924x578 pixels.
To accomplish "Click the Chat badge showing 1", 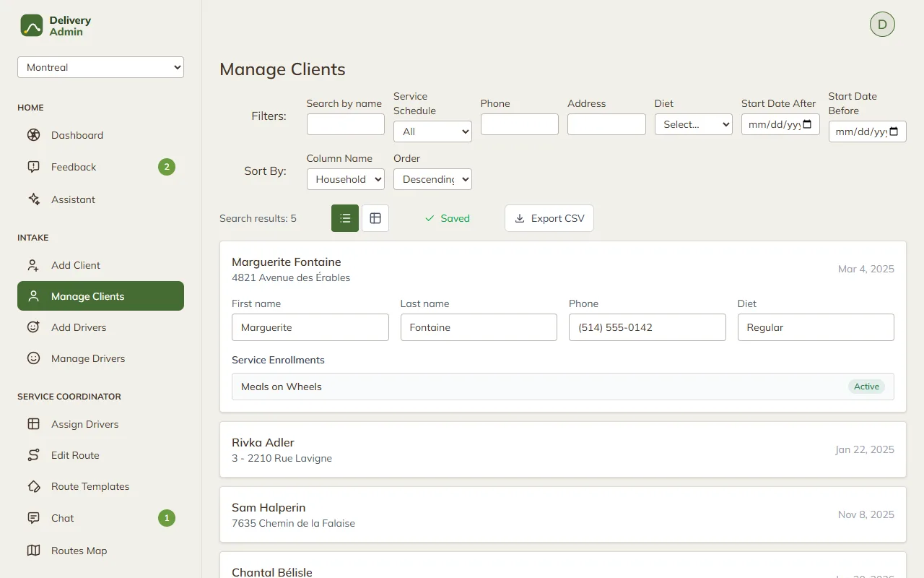I will pos(167,518).
